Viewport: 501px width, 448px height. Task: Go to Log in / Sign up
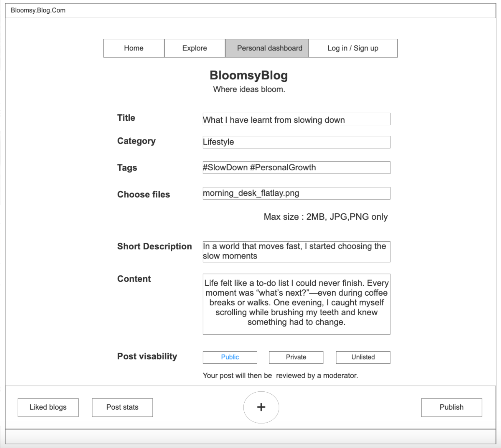[353, 48]
